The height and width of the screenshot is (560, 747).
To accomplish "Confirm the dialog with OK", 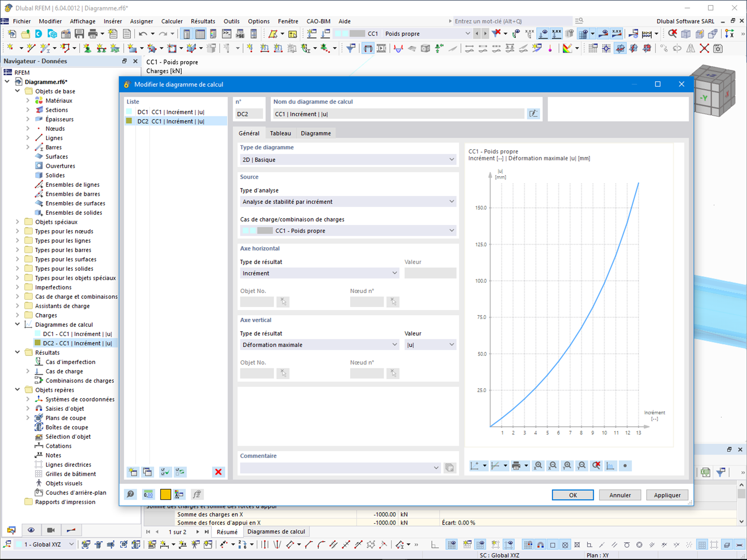I will [x=572, y=495].
